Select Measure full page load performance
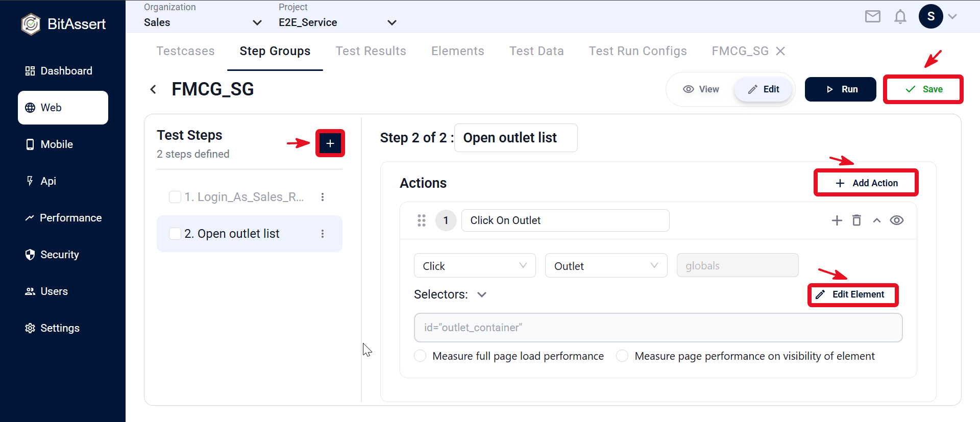980x422 pixels. (420, 356)
